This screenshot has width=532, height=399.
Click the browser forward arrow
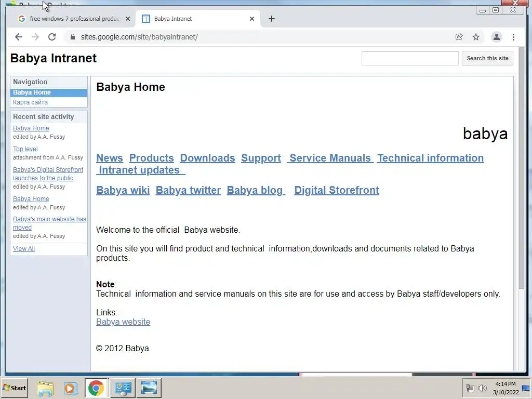(35, 37)
